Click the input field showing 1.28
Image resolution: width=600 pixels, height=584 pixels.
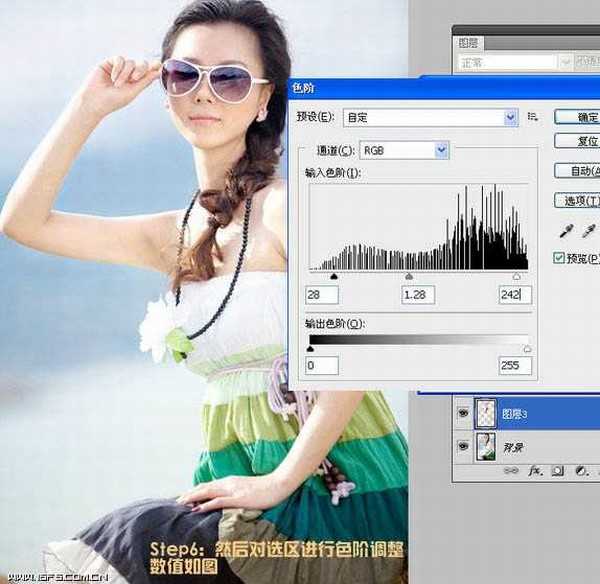(421, 295)
